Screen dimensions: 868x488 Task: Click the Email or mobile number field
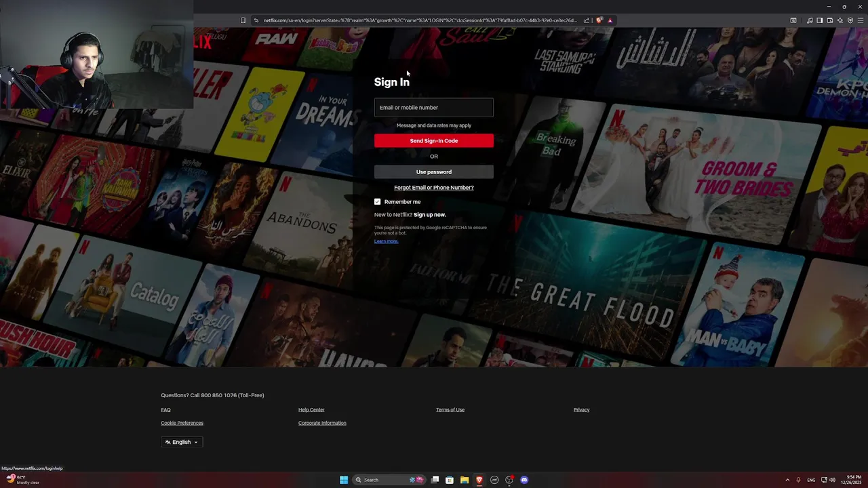point(434,107)
